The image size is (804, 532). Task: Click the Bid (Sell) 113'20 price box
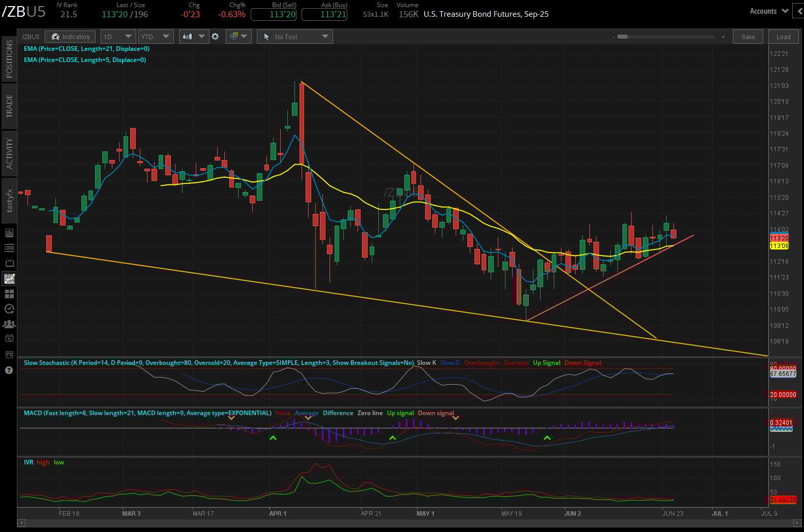click(x=274, y=14)
